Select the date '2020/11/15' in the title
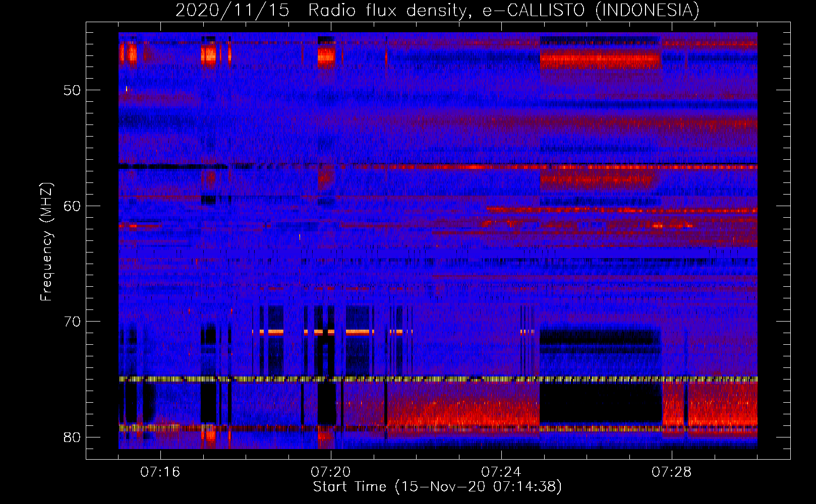 coord(232,10)
